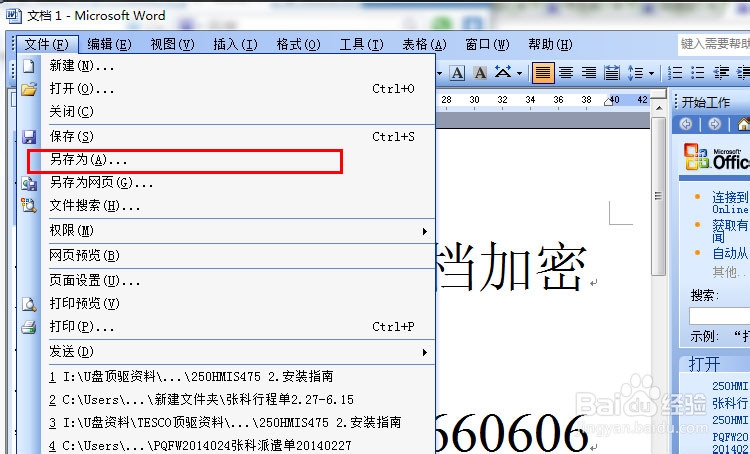Open the line spacing dropdown arrow
Viewport: 750px width, 454px height.
[x=651, y=73]
